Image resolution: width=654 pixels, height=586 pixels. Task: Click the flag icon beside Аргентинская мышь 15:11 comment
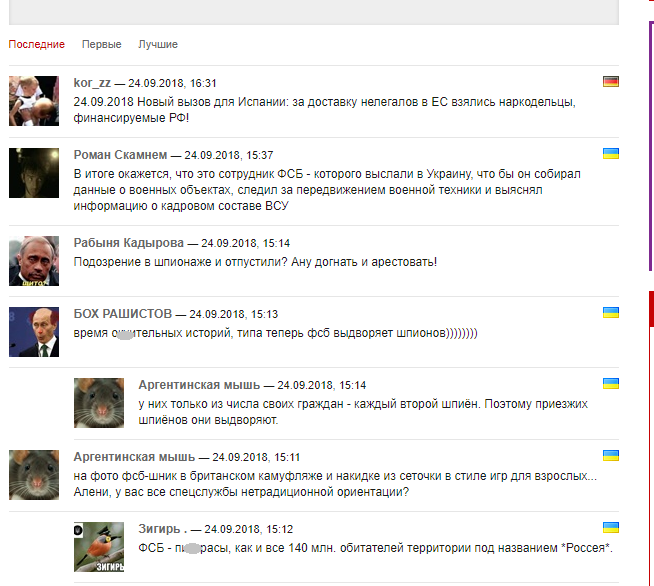[611, 455]
